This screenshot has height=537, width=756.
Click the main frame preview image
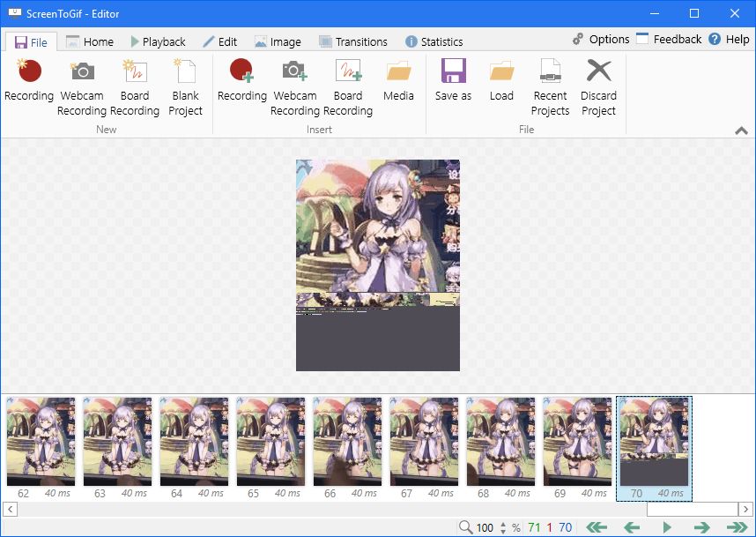pyautogui.click(x=377, y=265)
